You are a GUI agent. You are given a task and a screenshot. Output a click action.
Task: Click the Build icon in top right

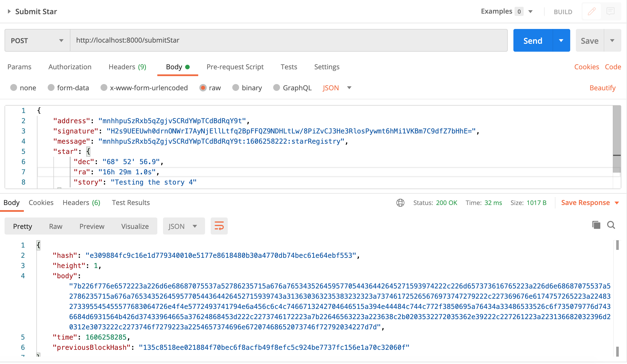592,12
